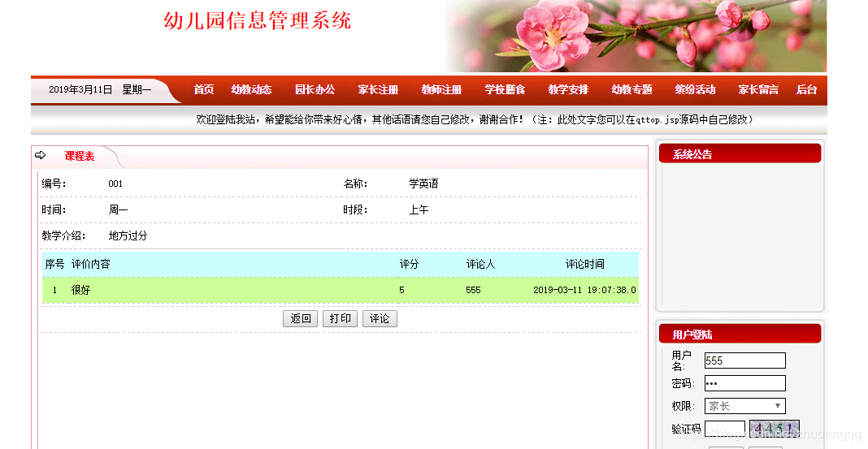The image size is (868, 449).
Task: Click the arrow icon beside 课程表
Action: (40, 155)
